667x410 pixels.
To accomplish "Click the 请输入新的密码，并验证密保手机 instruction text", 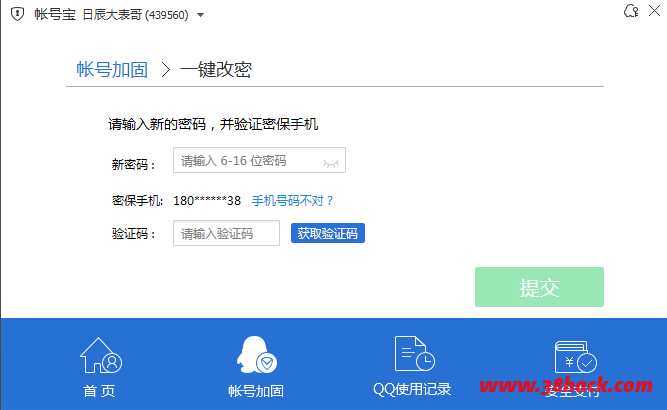I will [x=213, y=124].
